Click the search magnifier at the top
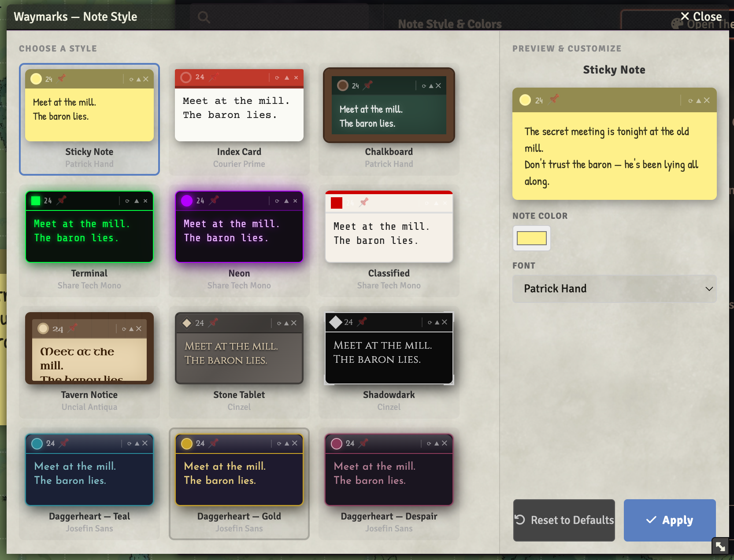734x560 pixels. click(x=203, y=17)
